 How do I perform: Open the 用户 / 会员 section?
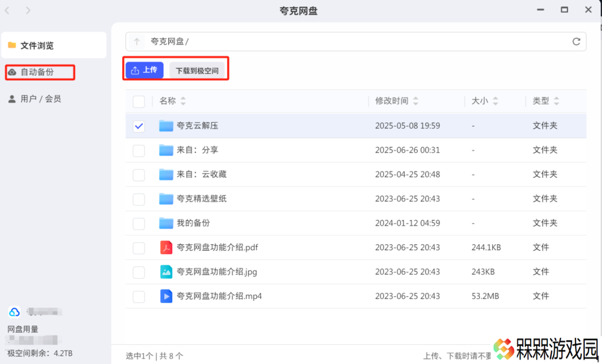tap(35, 99)
